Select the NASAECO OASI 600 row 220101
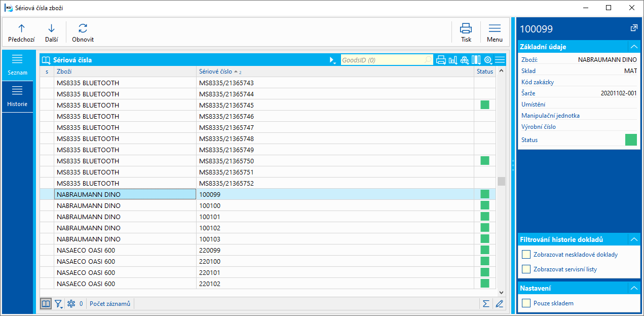The image size is (644, 316). 268,272
